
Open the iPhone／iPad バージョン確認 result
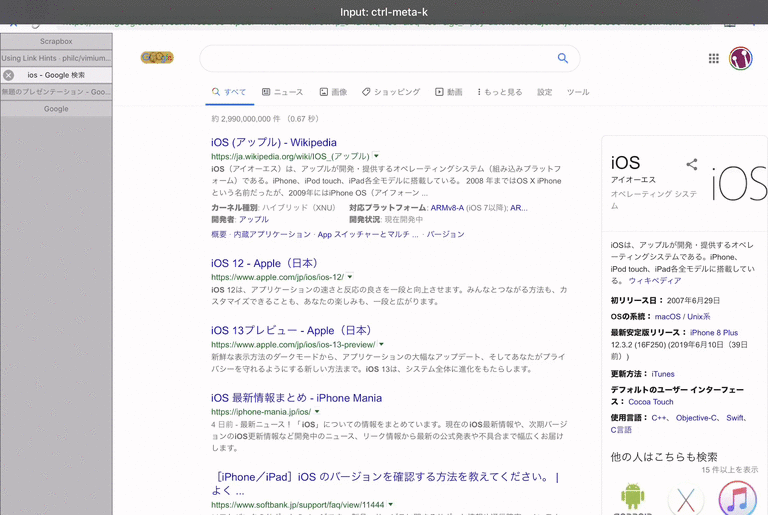385,483
